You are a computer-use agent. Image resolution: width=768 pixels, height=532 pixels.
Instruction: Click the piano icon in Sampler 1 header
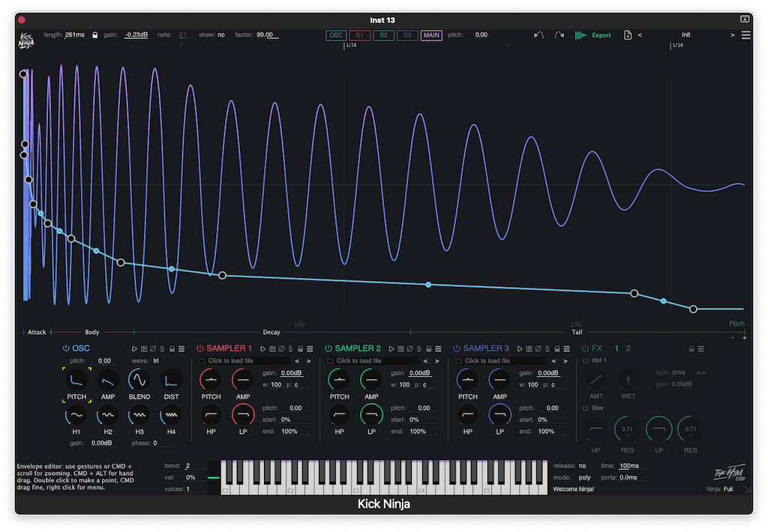tap(272, 349)
